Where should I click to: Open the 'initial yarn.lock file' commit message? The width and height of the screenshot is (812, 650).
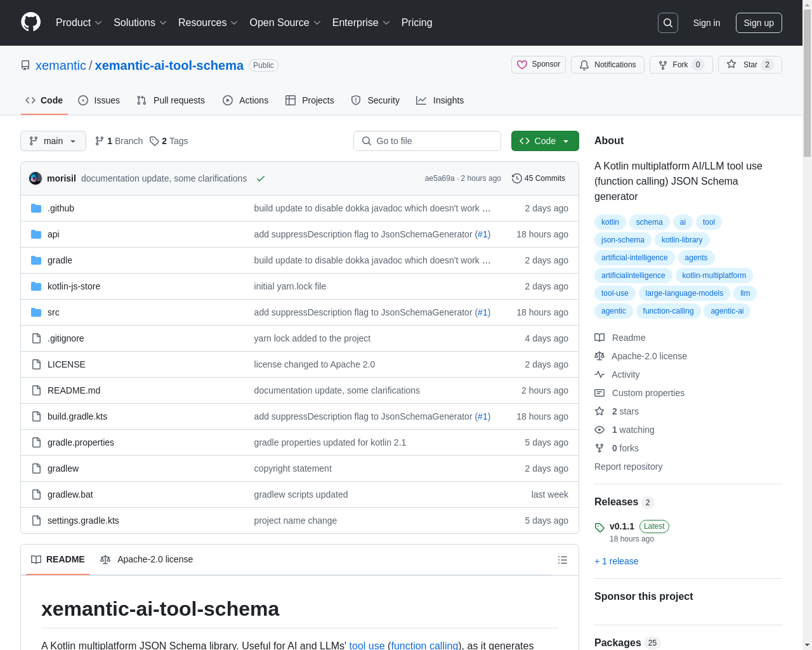tap(290, 286)
